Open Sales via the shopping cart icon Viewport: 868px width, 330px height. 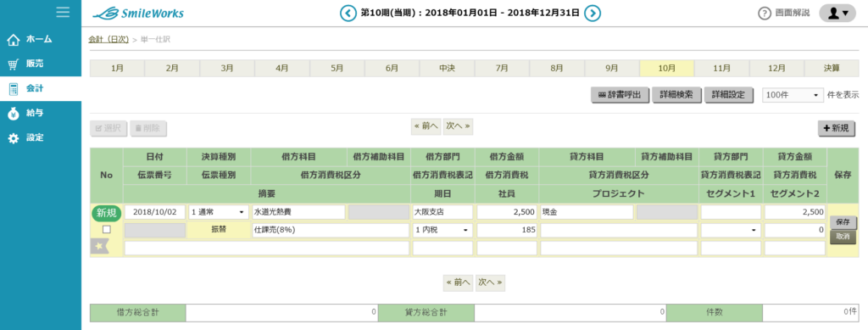(14, 64)
